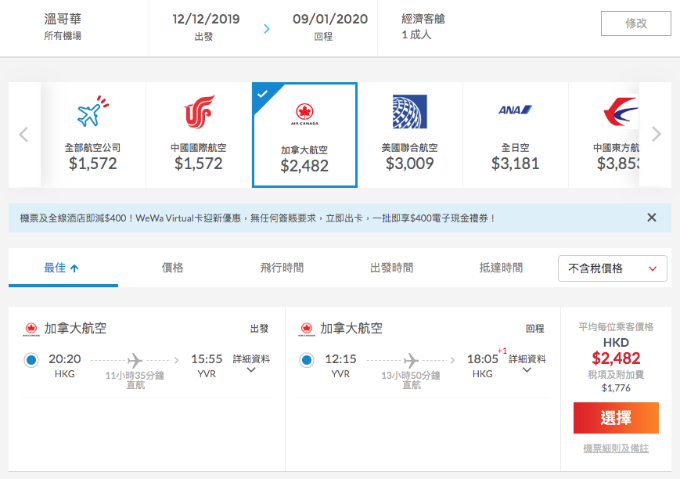Screen dimensions: 680x479
Task: Sort results by 抵達時間 tab
Action: 501,268
